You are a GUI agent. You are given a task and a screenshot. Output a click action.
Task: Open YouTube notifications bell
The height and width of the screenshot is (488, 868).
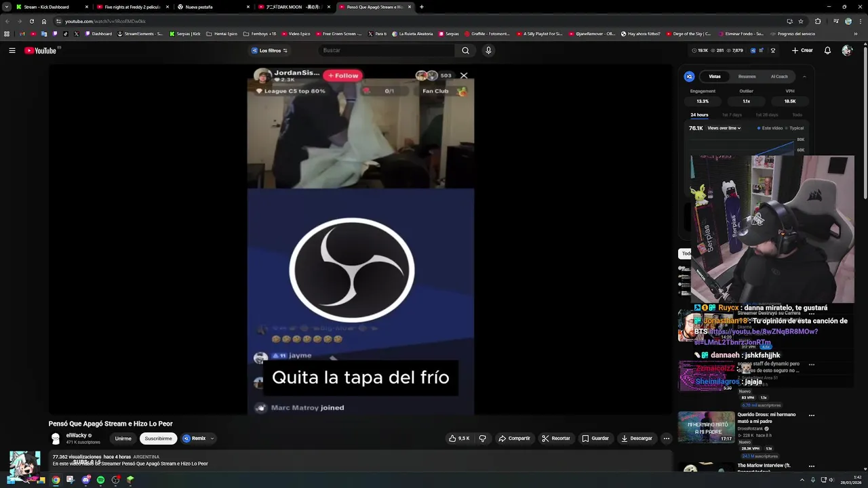[827, 50]
